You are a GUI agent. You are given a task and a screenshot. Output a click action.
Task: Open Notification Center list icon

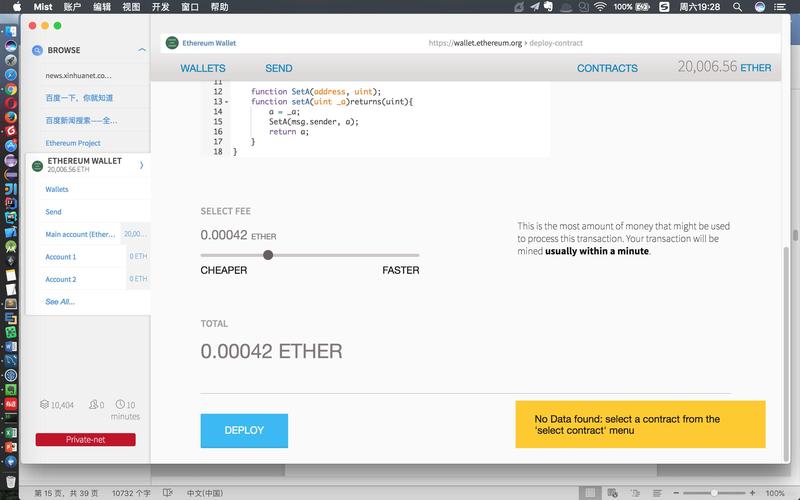[780, 7]
